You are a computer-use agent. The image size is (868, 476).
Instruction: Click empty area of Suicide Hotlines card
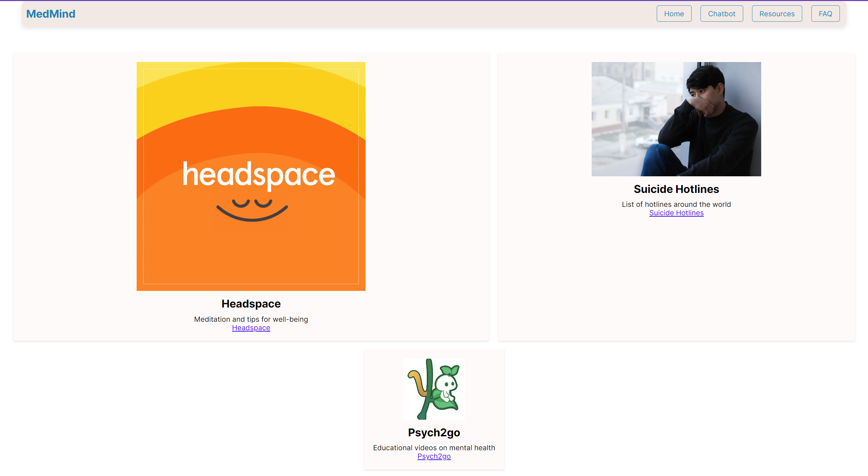click(x=676, y=278)
